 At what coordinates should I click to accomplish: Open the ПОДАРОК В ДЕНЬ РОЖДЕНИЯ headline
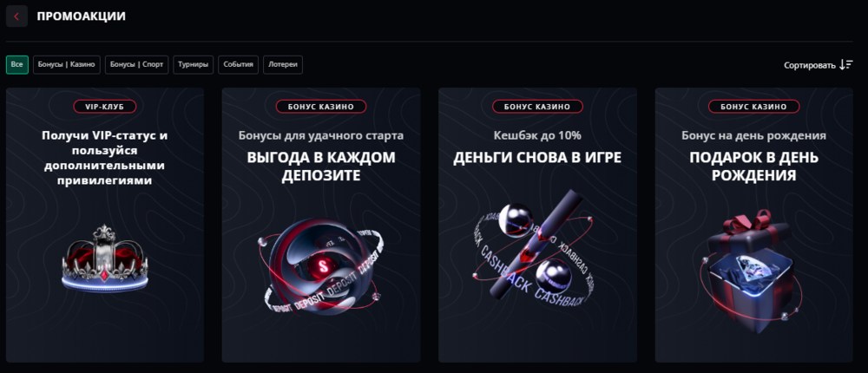[754, 167]
